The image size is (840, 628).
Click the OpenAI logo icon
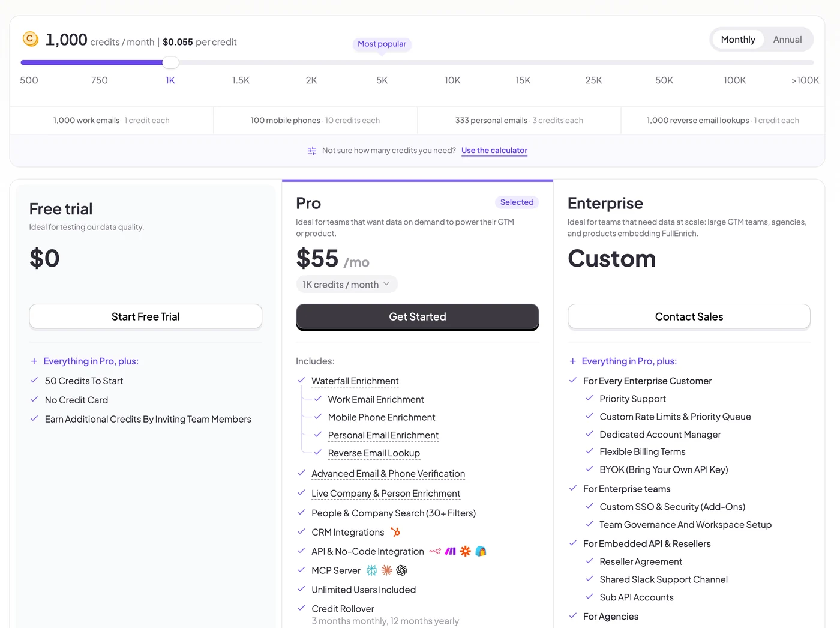[x=402, y=570]
